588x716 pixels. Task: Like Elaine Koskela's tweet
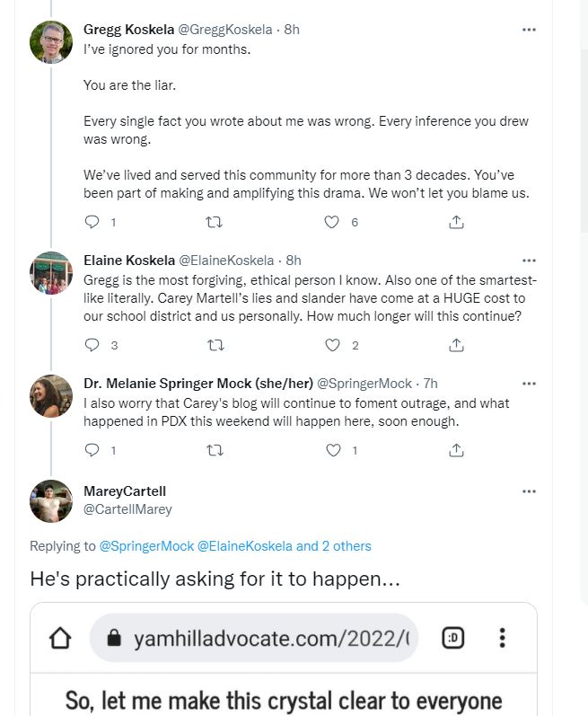332,345
